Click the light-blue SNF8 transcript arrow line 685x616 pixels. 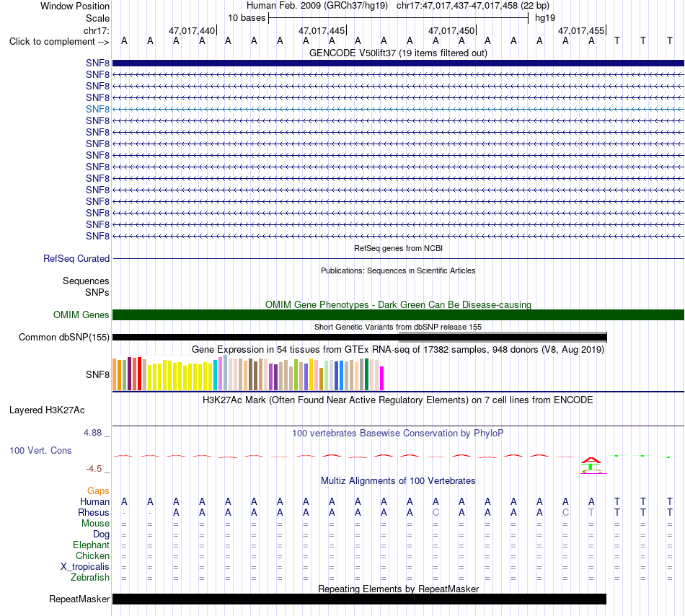tap(398, 109)
